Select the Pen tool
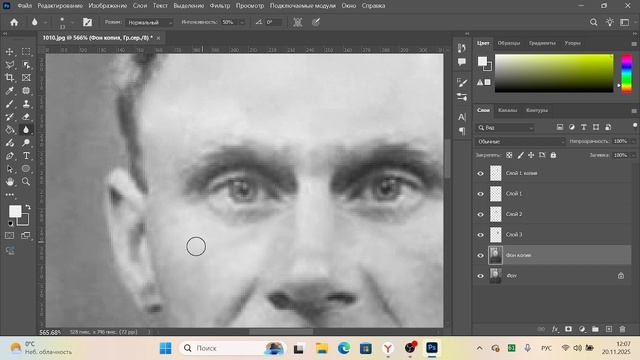 (9, 156)
